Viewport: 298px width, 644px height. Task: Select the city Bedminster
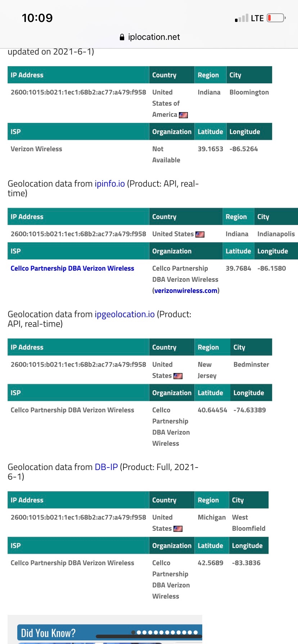click(x=251, y=364)
